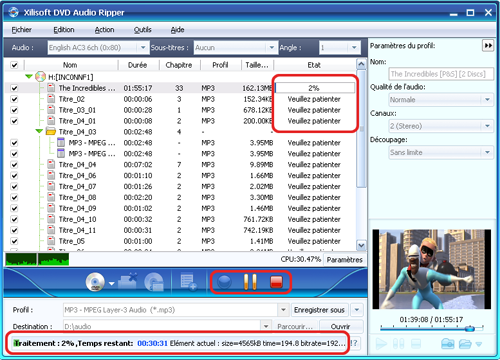
Task: Click the folder icon of Titre_04_03
Action: 51,132
